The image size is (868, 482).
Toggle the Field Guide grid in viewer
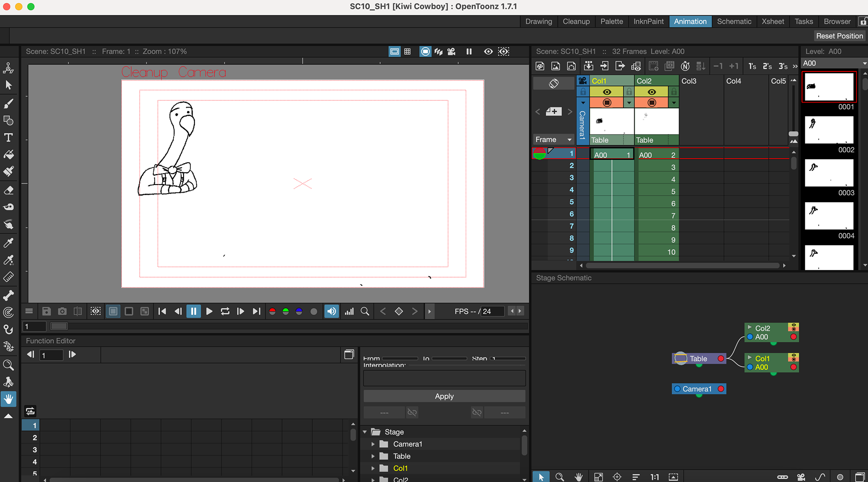pos(407,52)
